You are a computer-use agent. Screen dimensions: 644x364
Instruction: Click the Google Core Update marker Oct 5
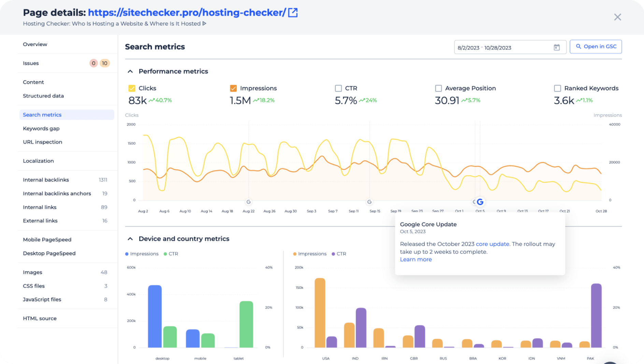tap(480, 202)
